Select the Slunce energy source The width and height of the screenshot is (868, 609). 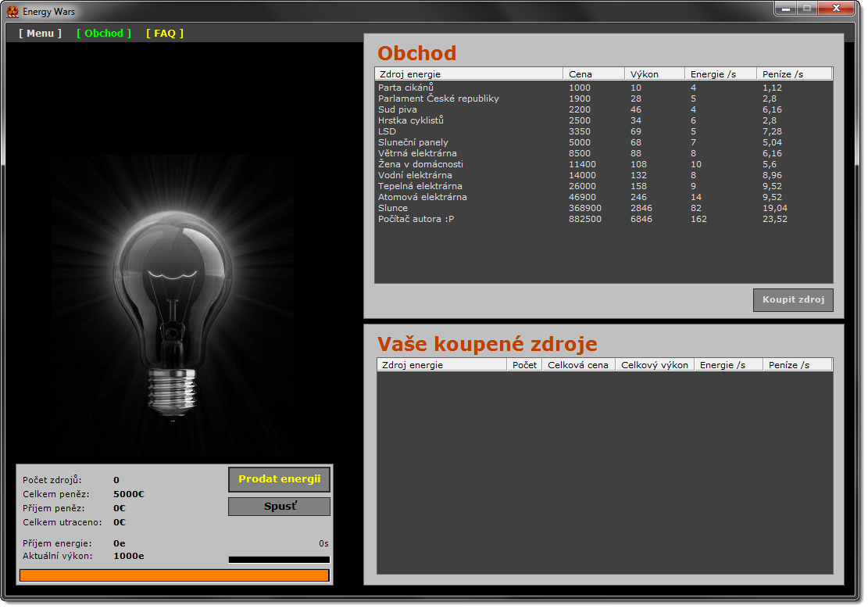coord(393,208)
